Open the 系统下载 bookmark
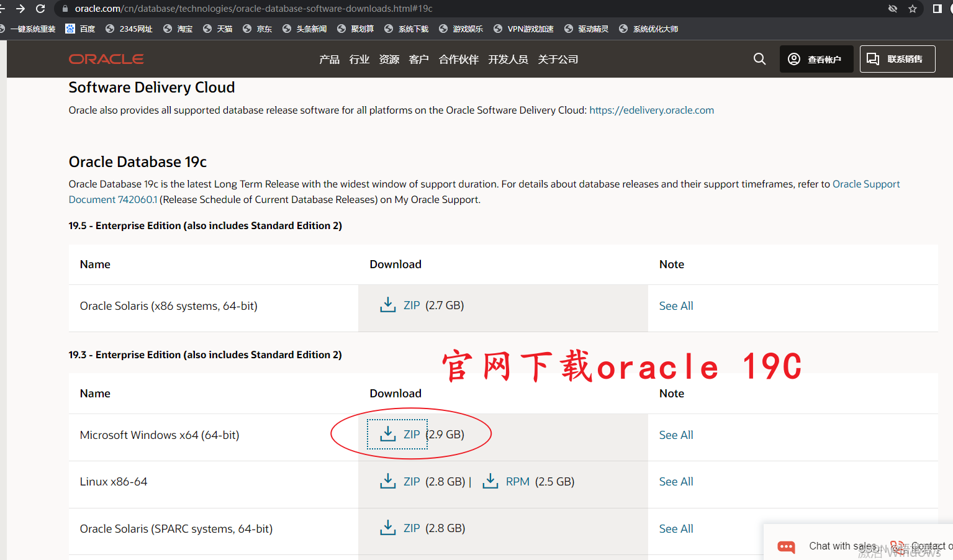The width and height of the screenshot is (953, 560). (x=407, y=29)
